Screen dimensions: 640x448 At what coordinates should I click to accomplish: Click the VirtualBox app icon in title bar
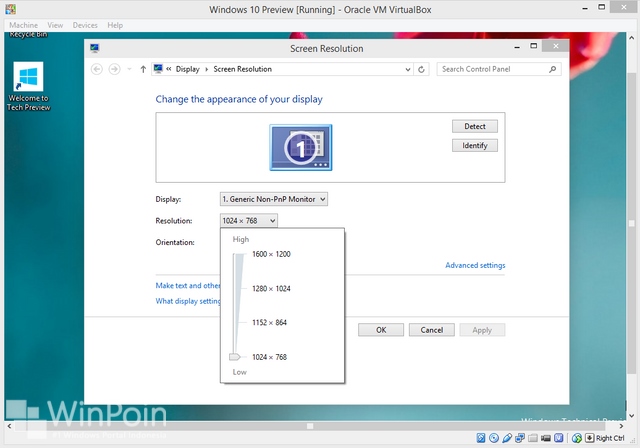[11, 9]
